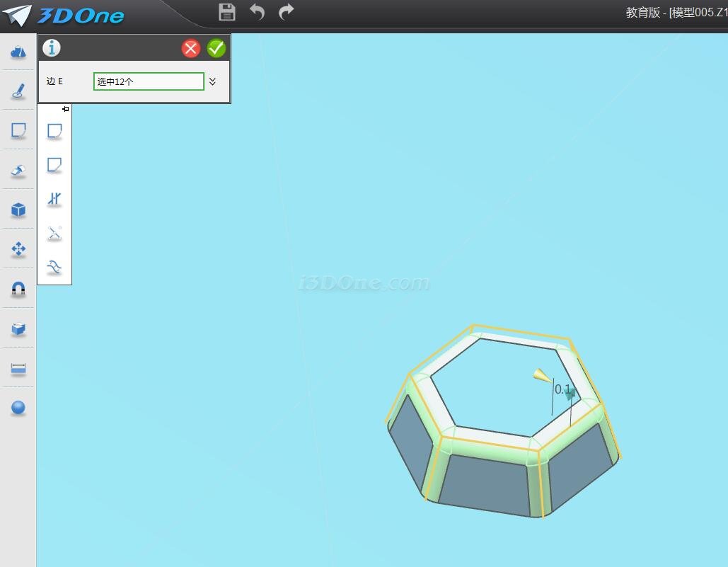
Task: Open the measure distance tool
Action: pos(18,368)
